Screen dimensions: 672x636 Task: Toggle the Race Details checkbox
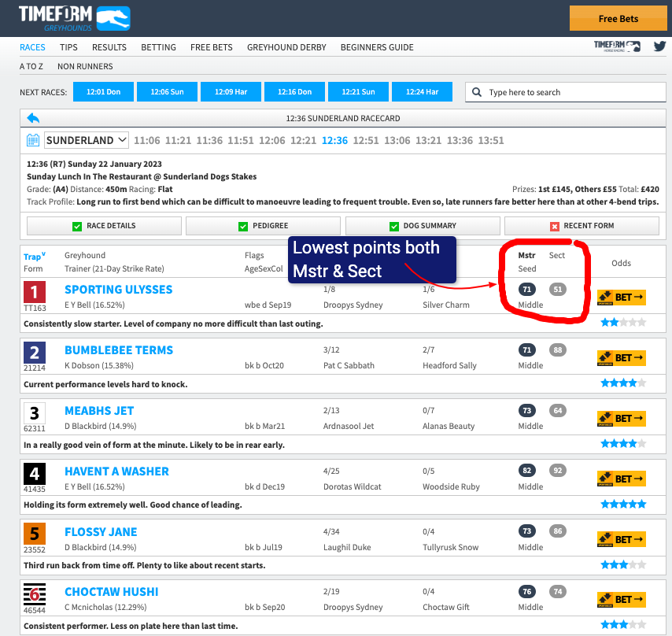point(77,226)
